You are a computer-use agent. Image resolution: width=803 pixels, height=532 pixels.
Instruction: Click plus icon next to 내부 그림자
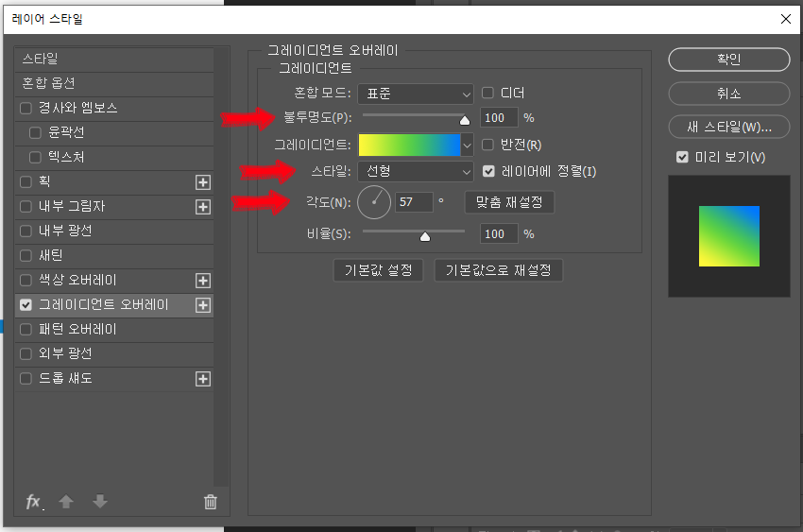[x=202, y=207]
